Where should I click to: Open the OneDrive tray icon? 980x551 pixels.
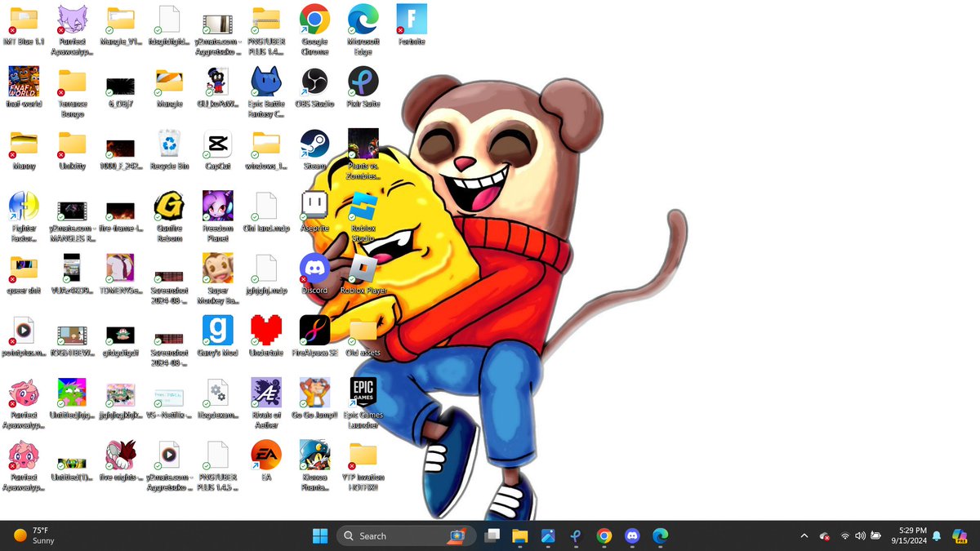[825, 535]
